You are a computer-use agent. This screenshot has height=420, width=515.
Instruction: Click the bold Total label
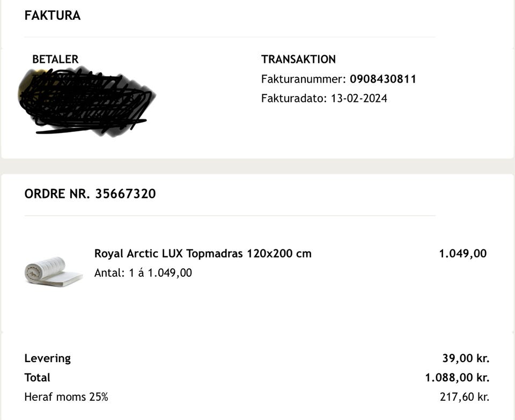37,378
